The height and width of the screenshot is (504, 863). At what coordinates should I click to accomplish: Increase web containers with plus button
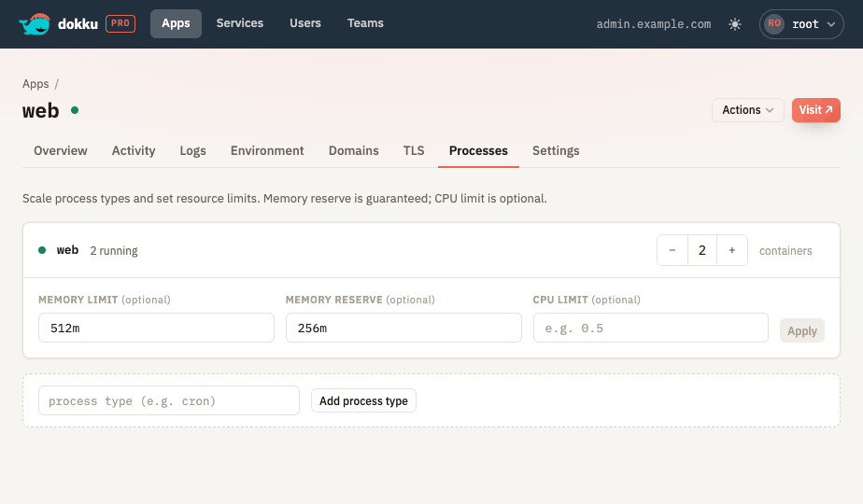pyautogui.click(x=732, y=250)
